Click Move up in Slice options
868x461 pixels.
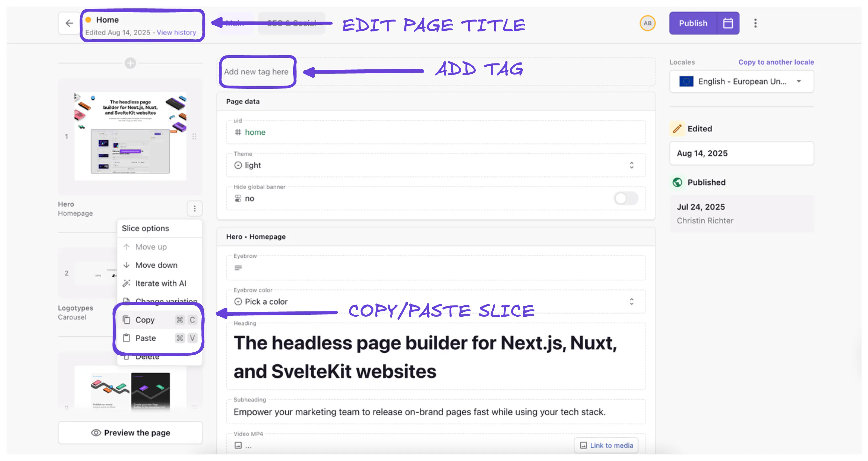coord(160,247)
